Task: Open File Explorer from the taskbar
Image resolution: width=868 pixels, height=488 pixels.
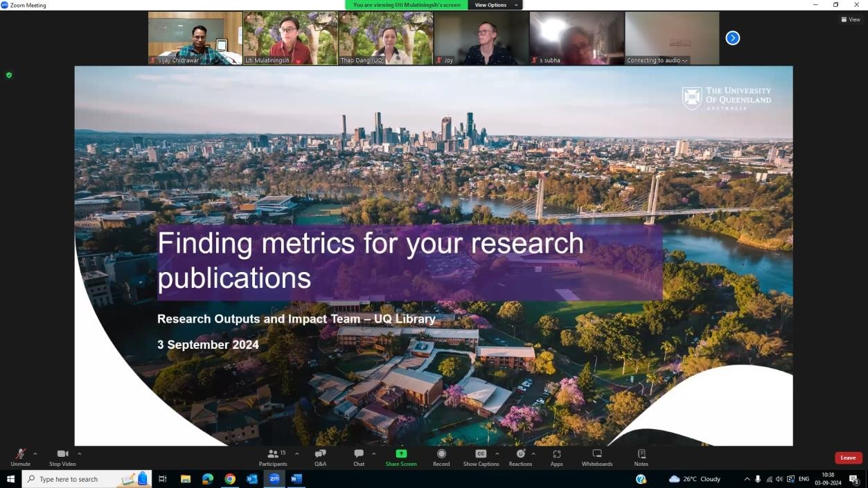Action: [186, 479]
